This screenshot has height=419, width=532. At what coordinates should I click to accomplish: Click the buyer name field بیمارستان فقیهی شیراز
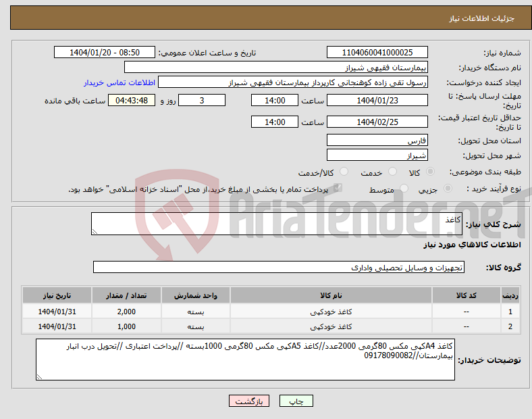click(276, 67)
